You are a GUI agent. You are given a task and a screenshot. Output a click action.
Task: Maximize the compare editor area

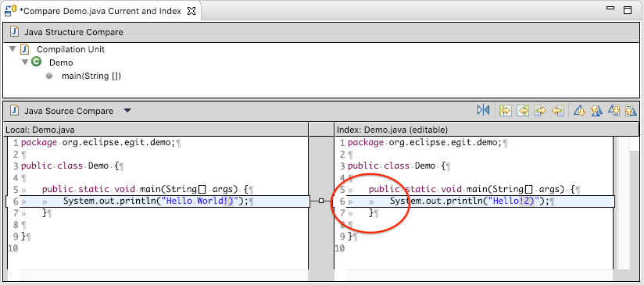tap(627, 10)
